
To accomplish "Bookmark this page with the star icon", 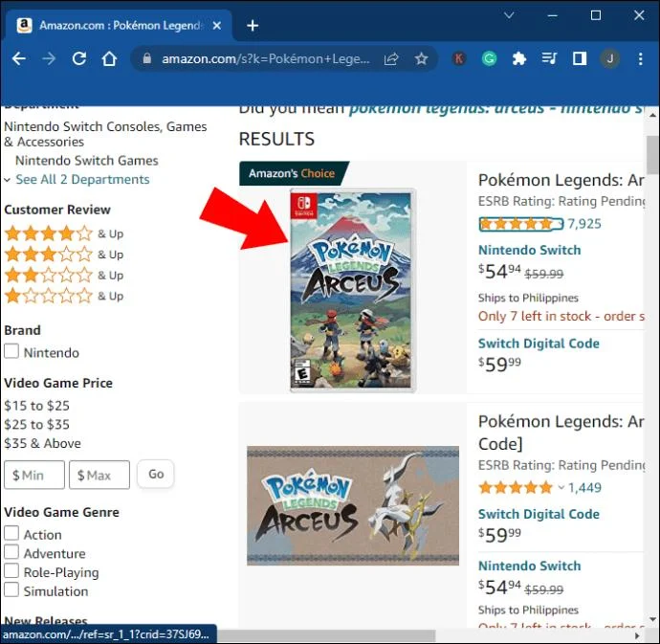I will tap(421, 59).
